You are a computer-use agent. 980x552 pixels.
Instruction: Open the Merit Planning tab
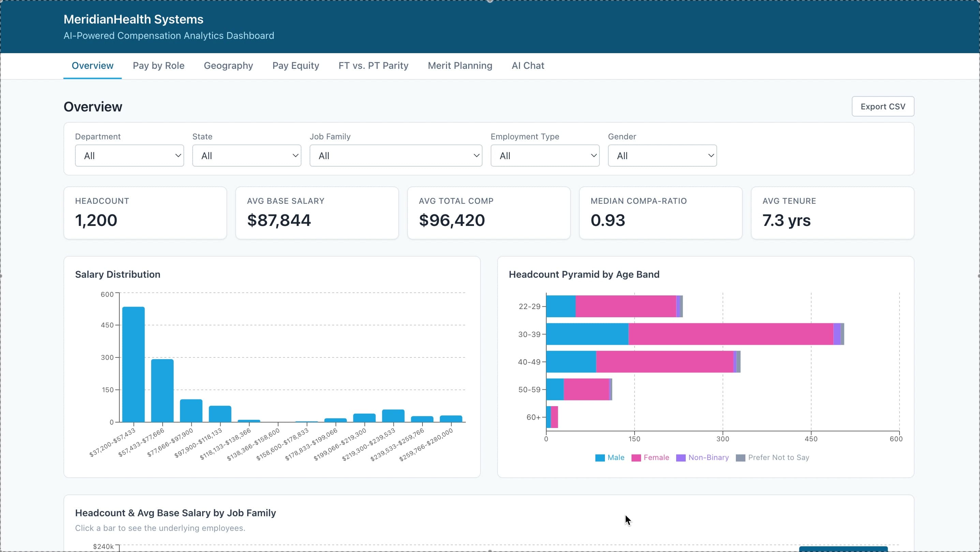tap(460, 66)
